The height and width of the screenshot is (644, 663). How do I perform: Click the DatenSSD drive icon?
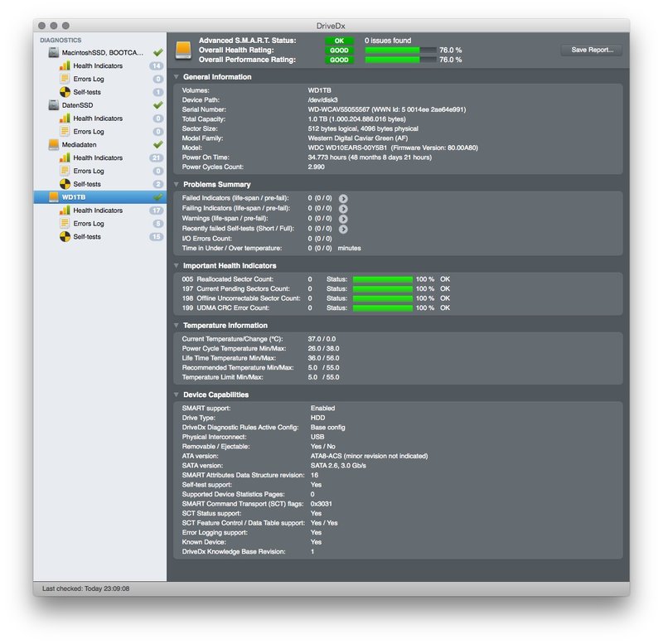54,105
